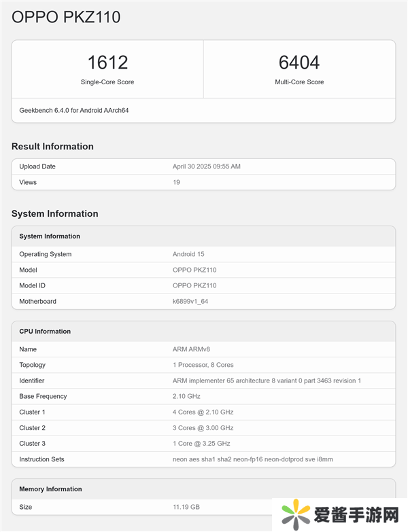Click the Views row label
Screen dimensions: 408x532
(28, 182)
